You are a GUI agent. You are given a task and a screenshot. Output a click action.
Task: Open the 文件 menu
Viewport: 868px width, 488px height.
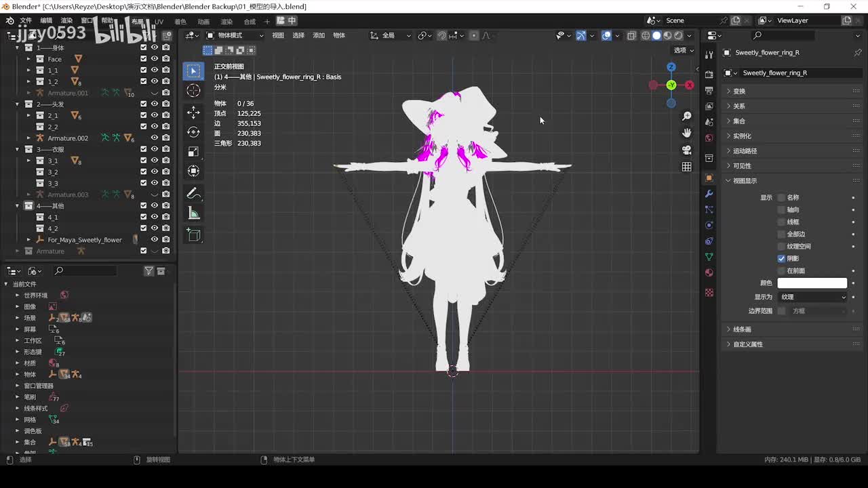coord(26,21)
